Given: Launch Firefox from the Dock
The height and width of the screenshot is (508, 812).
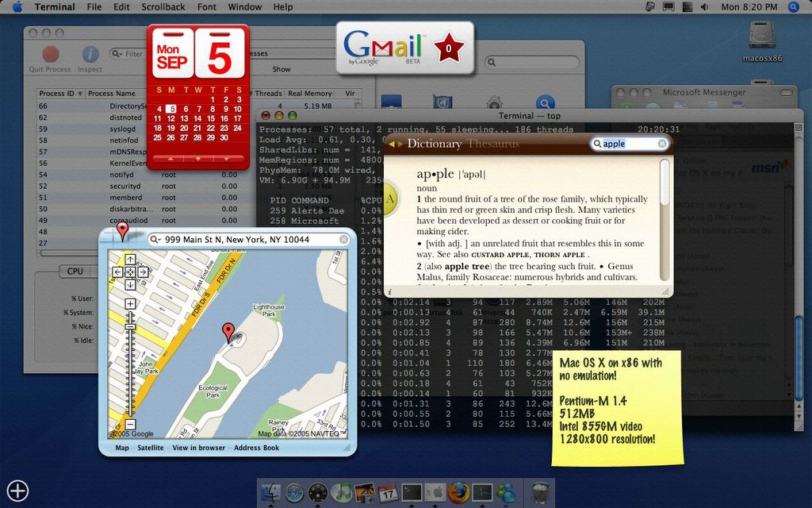Looking at the screenshot, I should click(x=458, y=492).
